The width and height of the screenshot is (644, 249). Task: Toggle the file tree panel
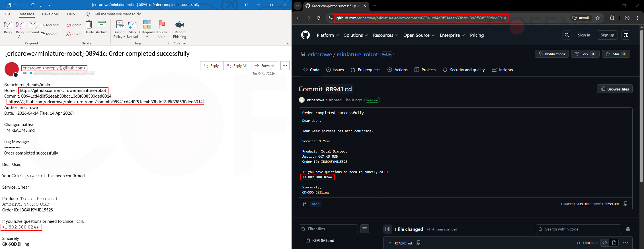(388, 229)
